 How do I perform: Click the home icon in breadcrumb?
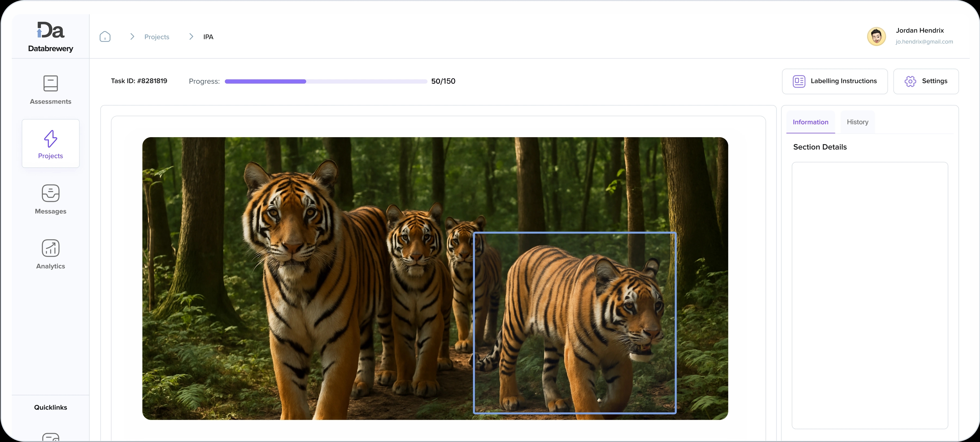click(x=105, y=36)
